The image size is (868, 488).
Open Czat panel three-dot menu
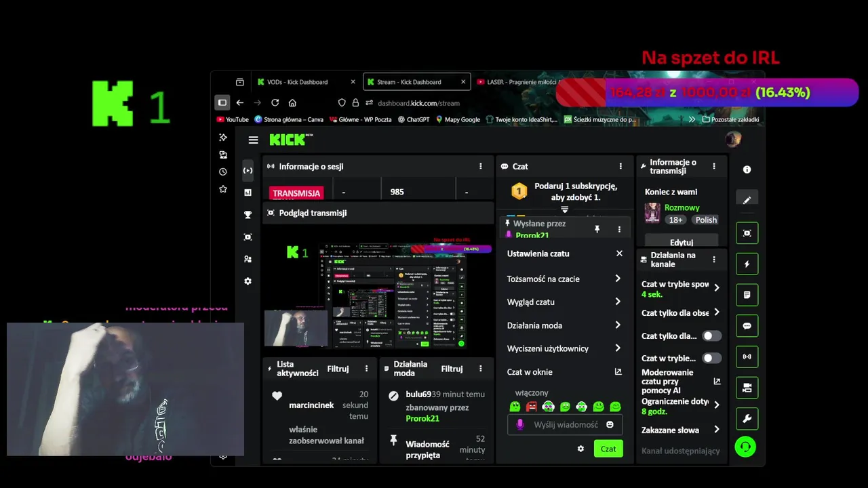(620, 166)
